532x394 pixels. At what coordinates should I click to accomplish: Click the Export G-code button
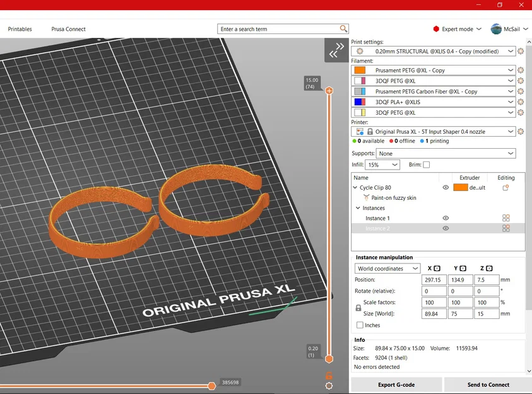point(396,385)
